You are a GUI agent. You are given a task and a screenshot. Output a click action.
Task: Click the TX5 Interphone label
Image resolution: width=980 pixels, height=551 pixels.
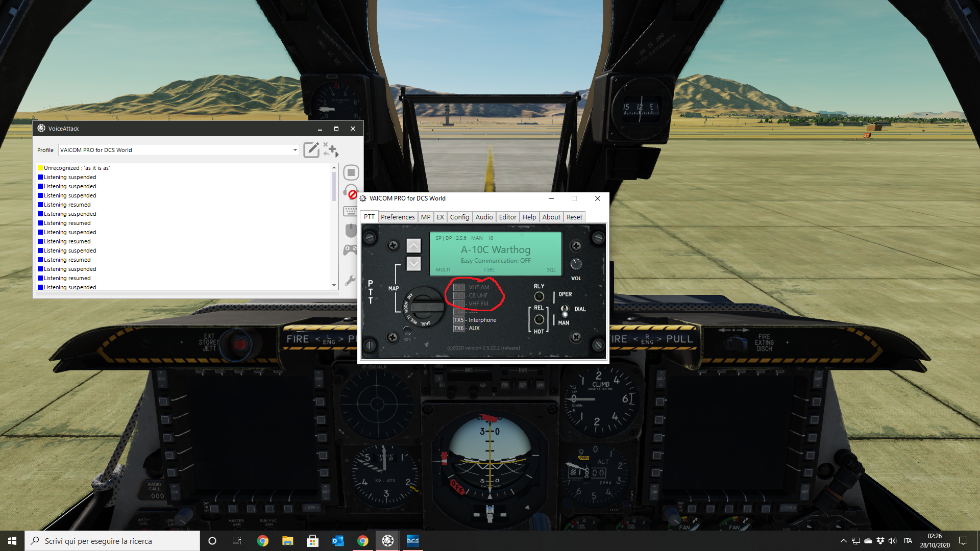pos(475,320)
